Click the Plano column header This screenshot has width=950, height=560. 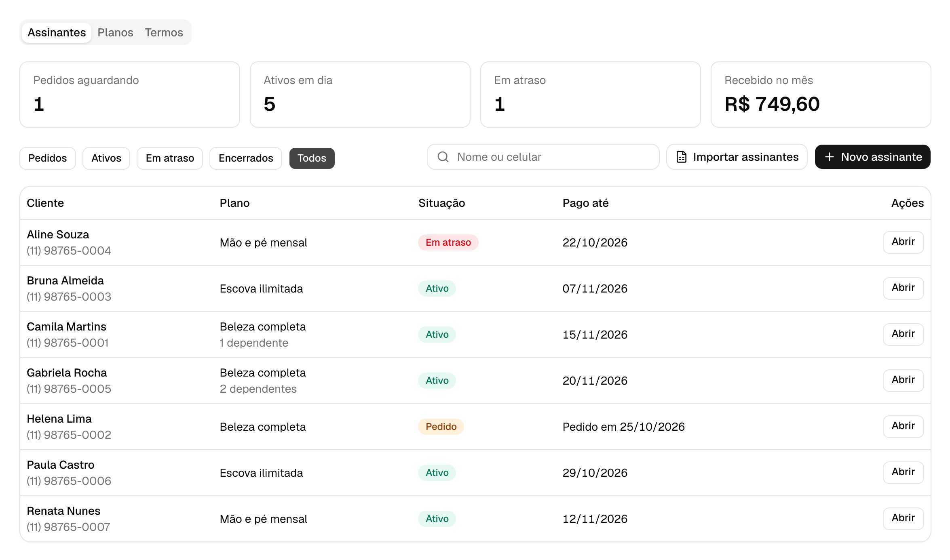234,203
